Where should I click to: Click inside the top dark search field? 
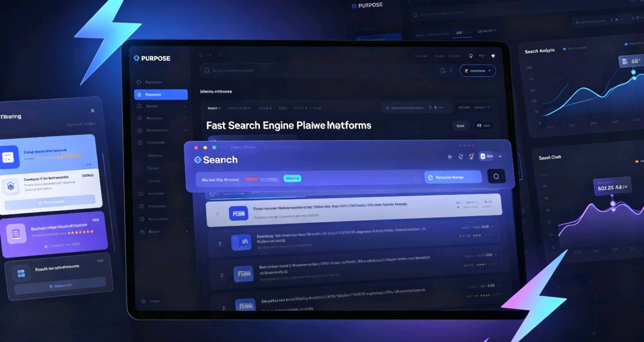click(328, 71)
